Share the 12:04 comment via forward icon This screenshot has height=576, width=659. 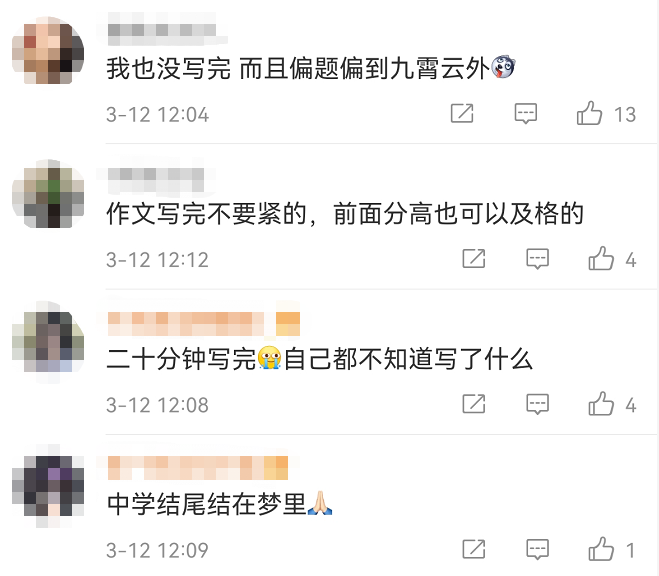point(462,113)
